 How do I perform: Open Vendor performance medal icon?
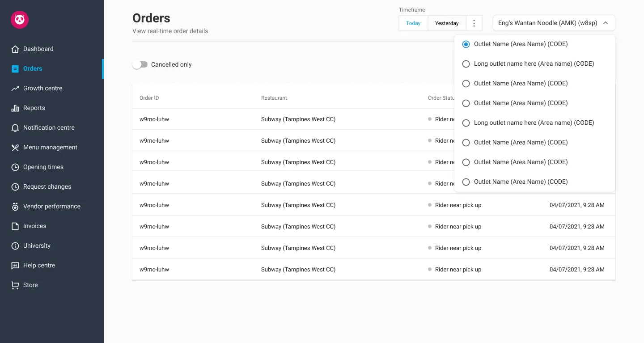tap(15, 207)
